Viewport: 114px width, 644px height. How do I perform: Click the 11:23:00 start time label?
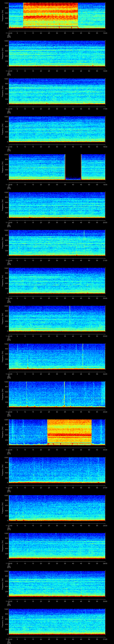pos(9,374)
